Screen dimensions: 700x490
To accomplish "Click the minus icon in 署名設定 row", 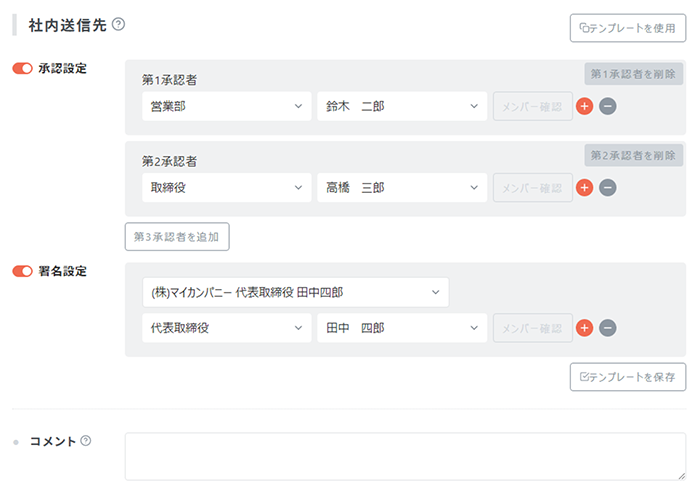I will (608, 328).
